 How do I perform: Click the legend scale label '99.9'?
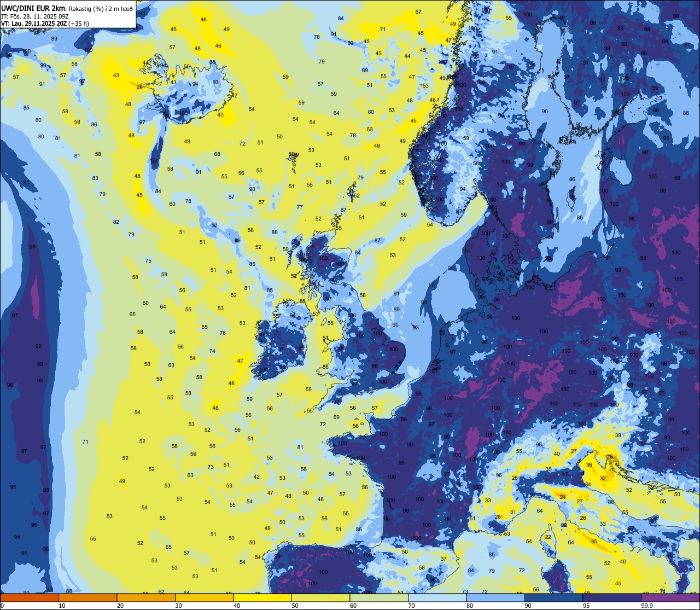click(647, 606)
